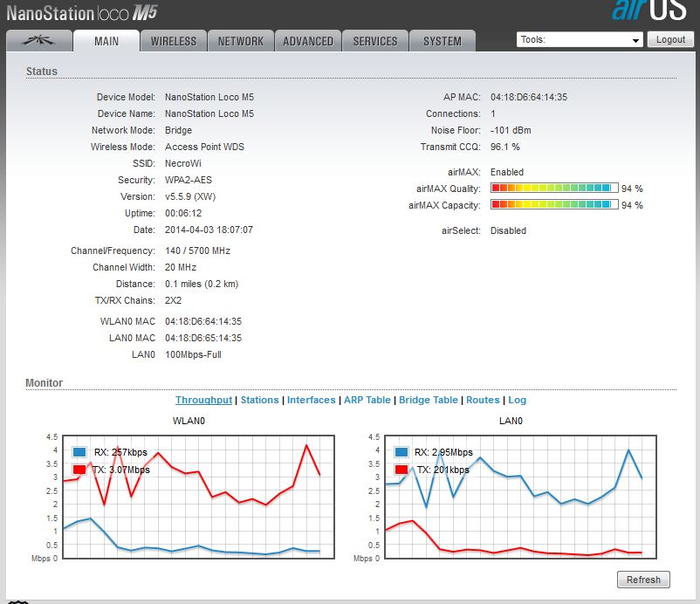Click the Logout button

(x=670, y=39)
